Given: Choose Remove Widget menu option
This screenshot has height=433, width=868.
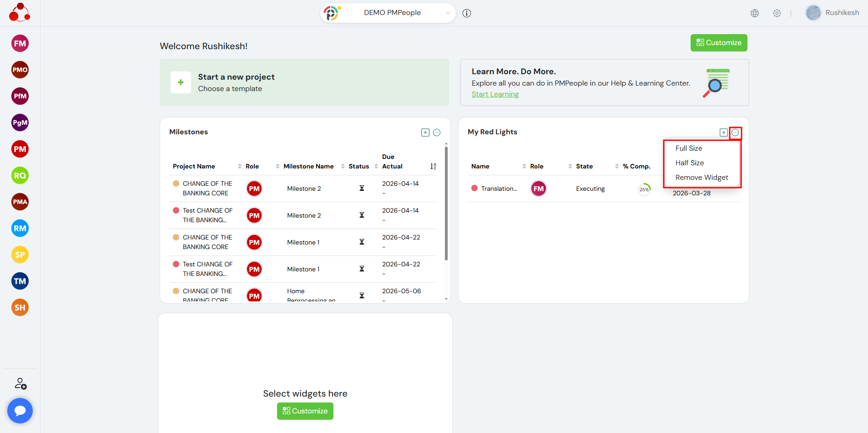Looking at the screenshot, I should 701,178.
